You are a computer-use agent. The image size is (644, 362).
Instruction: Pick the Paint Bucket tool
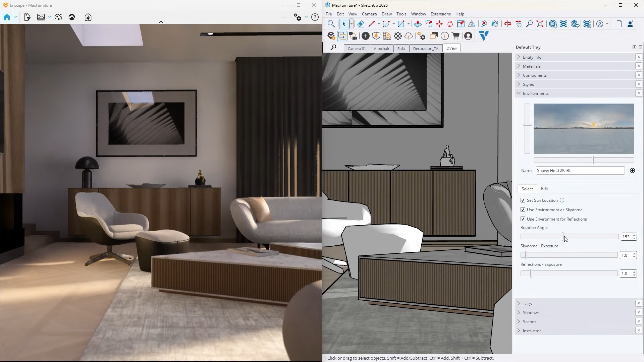pyautogui.click(x=495, y=24)
